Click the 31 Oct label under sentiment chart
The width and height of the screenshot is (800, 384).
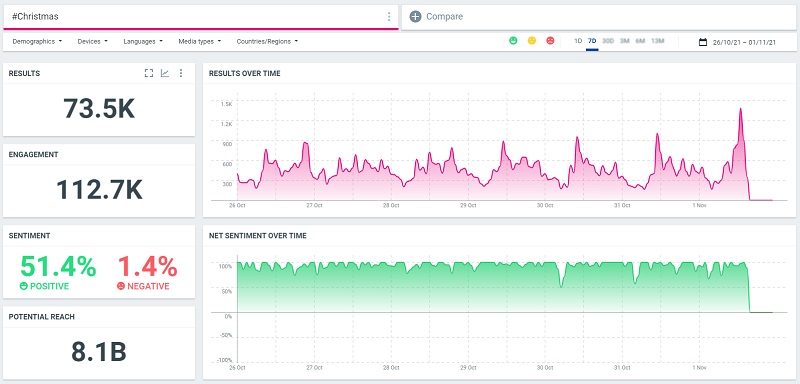[622, 367]
